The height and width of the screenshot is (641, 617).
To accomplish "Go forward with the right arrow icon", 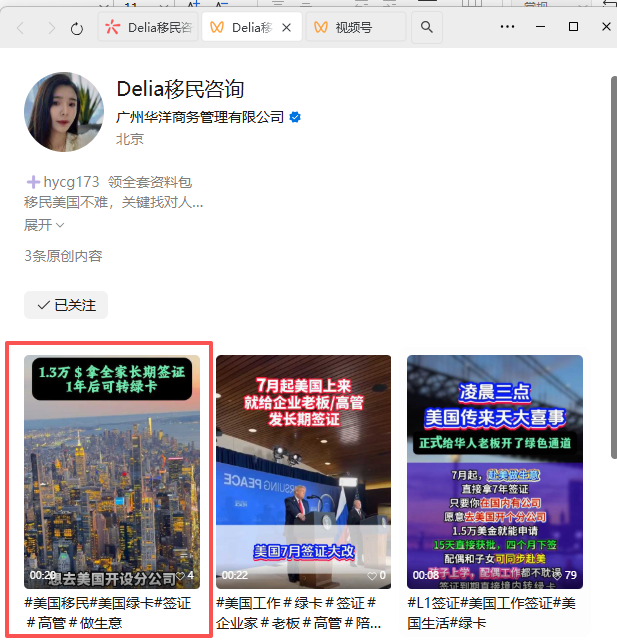I will (51, 28).
